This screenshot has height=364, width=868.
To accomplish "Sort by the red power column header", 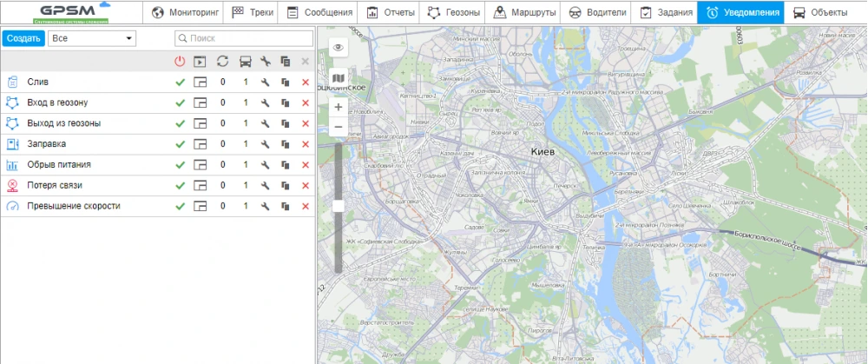I will point(181,61).
